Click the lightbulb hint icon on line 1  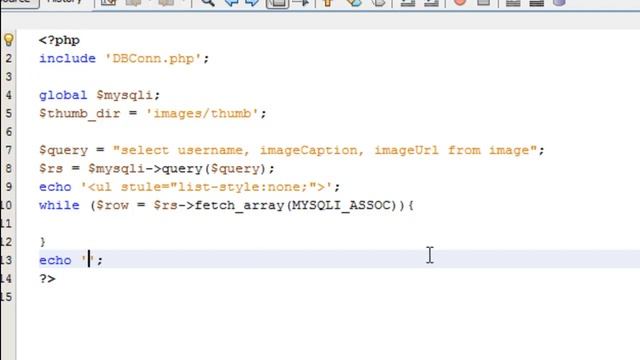[9, 40]
